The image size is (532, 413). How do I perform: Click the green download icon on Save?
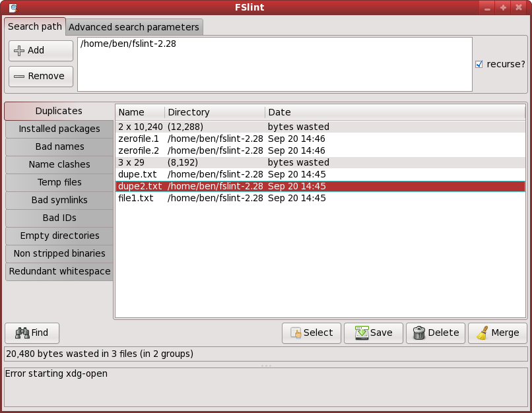(362, 333)
